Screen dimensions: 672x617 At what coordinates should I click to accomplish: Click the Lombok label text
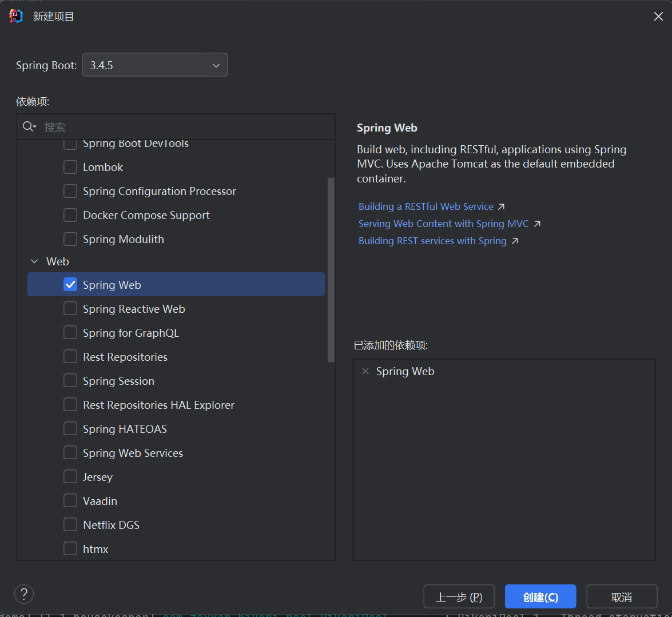pos(103,167)
